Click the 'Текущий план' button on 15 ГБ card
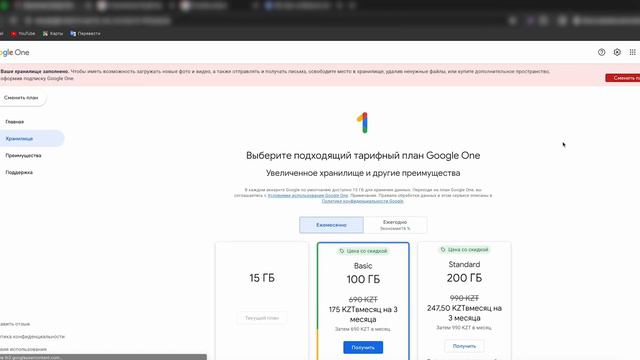 262,318
